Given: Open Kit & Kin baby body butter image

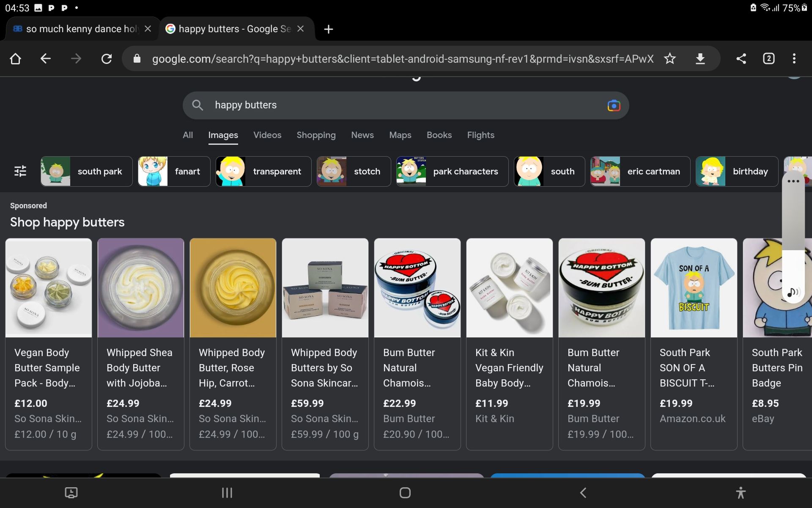Looking at the screenshot, I should tap(510, 288).
